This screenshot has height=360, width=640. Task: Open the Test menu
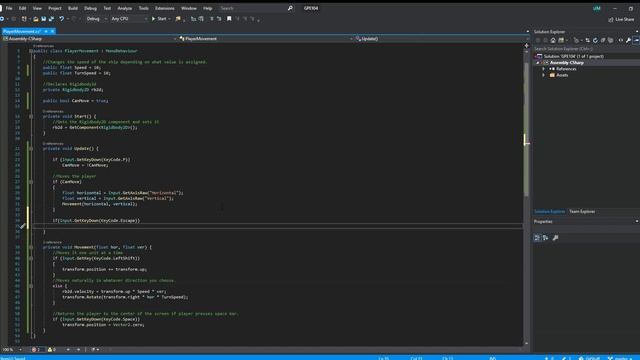pyautogui.click(x=107, y=8)
